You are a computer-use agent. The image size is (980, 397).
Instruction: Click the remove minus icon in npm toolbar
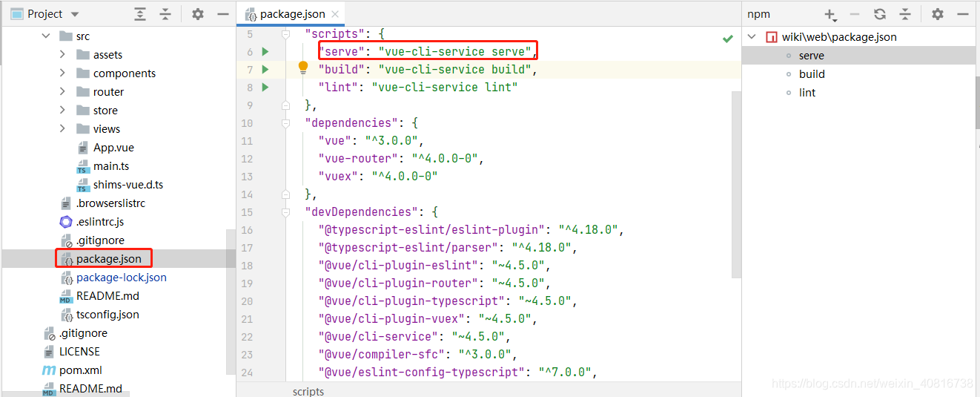[855, 14]
